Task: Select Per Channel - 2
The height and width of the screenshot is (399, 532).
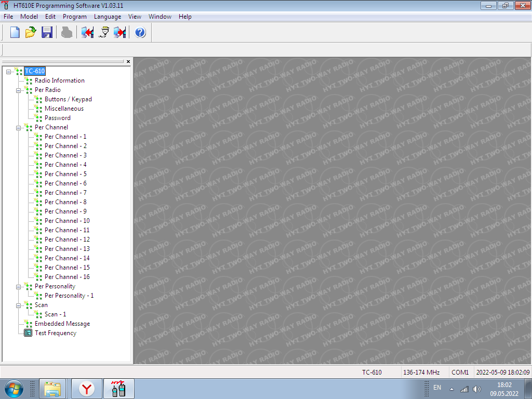Action: 65,146
